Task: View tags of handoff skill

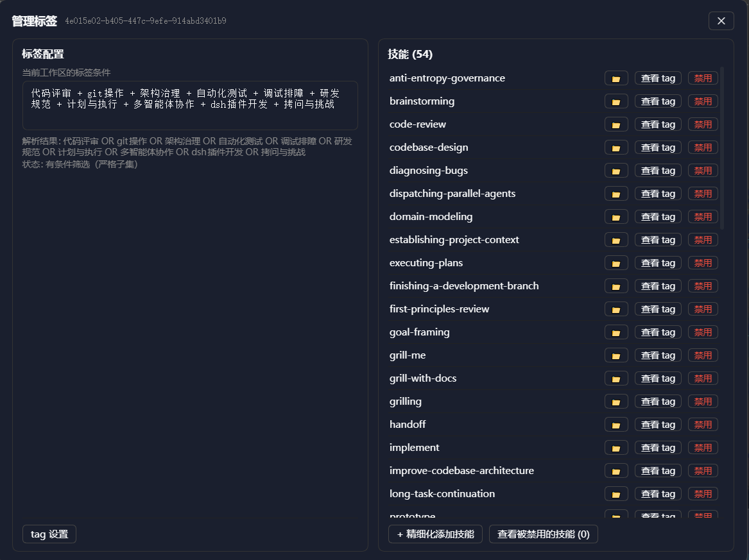Action: [x=658, y=425]
